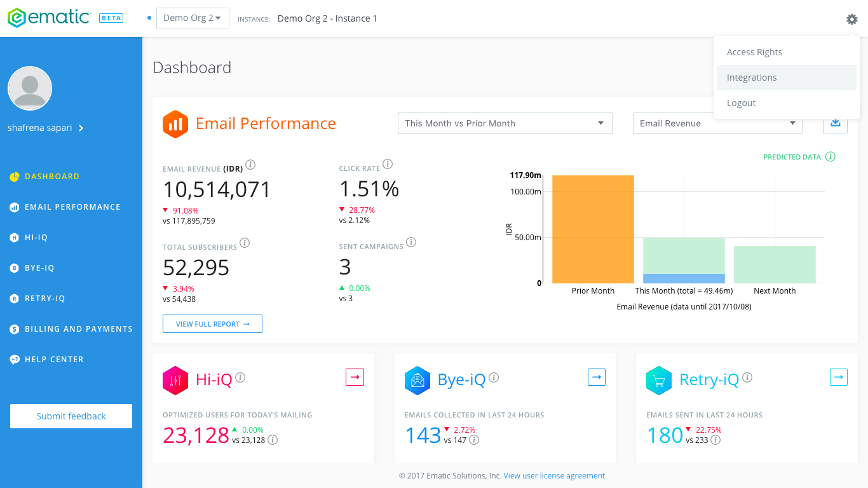868x488 pixels.
Task: Show info for Click Rate
Action: [x=388, y=164]
